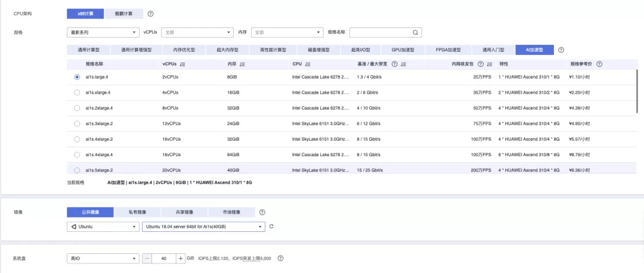Select the ai1s.3xlarge.2 flavor radio button
The height and width of the screenshot is (273, 644).
[77, 123]
